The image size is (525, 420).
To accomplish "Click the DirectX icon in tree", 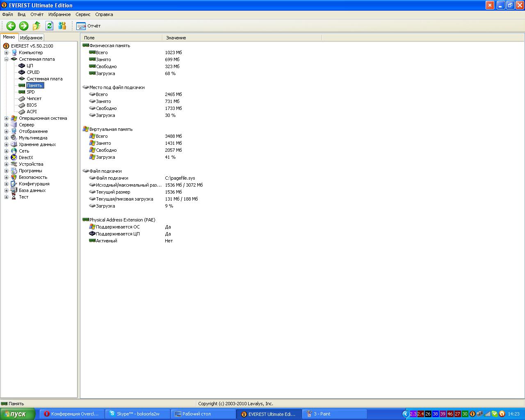I will pyautogui.click(x=14, y=157).
